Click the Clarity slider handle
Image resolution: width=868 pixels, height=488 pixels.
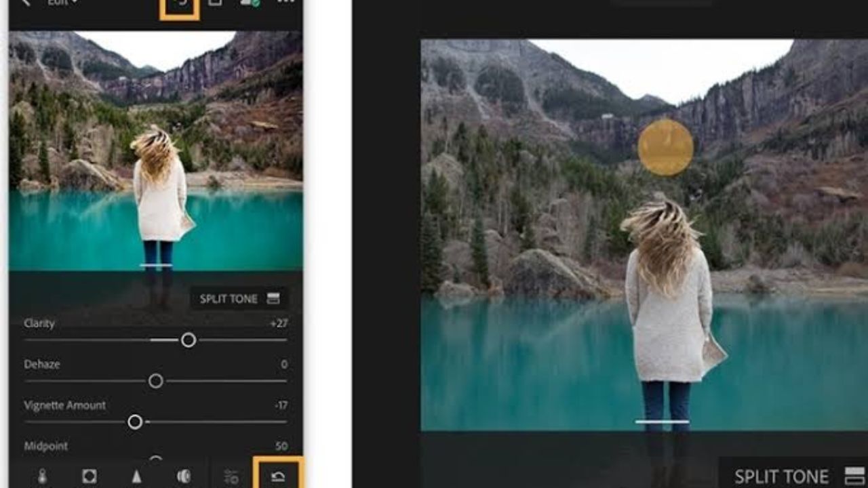189,340
